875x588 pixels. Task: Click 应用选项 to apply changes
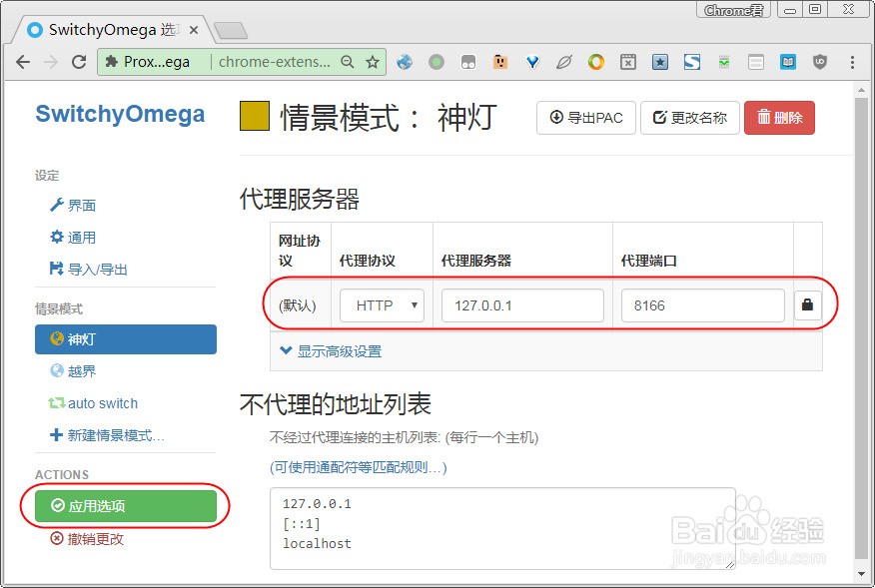(126, 506)
